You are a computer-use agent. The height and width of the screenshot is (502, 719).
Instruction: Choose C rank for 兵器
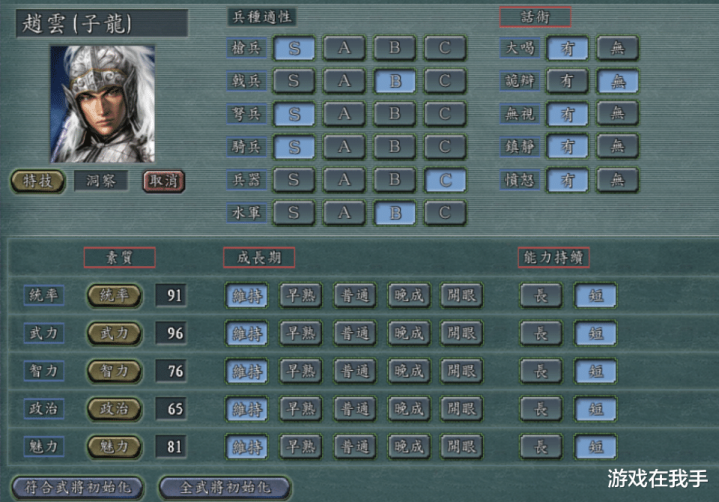pos(445,180)
